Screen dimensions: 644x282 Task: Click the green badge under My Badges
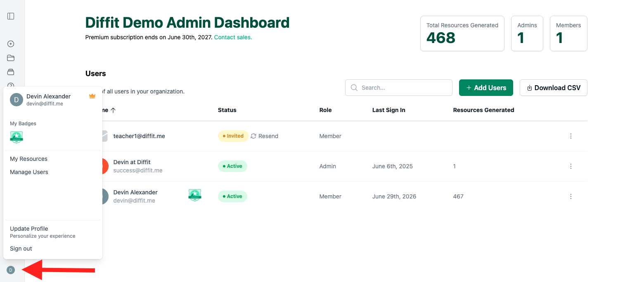pyautogui.click(x=17, y=137)
